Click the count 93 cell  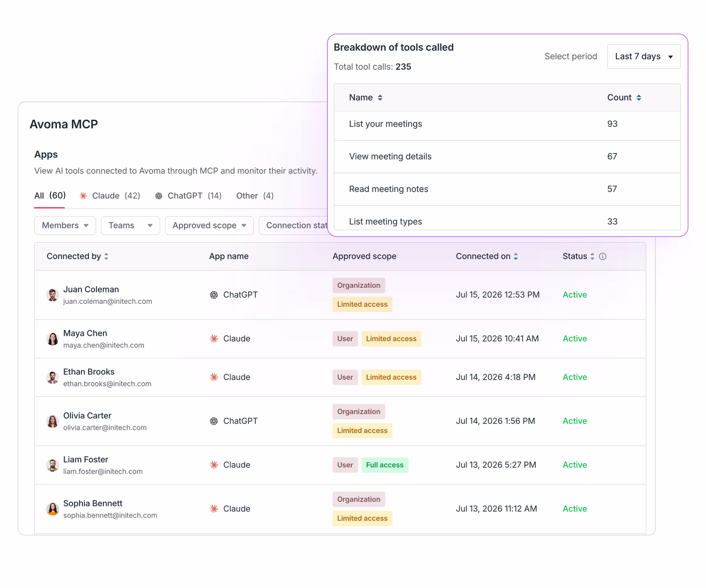[x=612, y=124]
